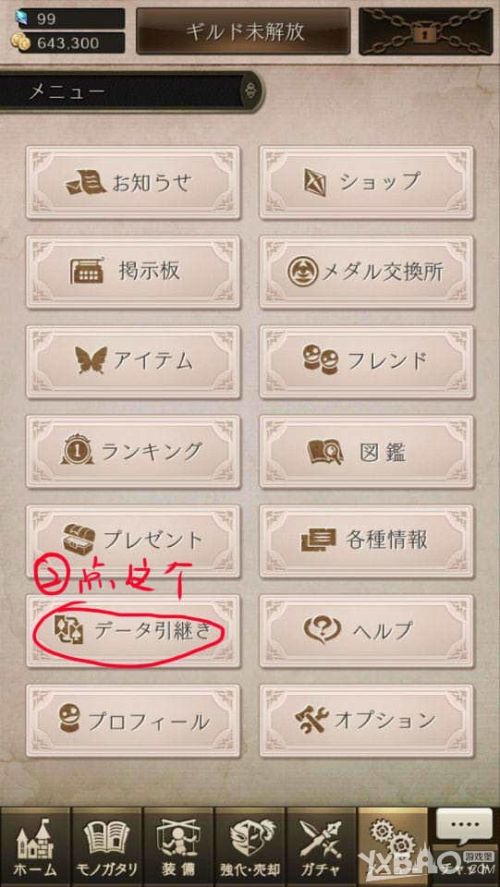
Task: Open the 掲示板 bulletin board button
Action: click(133, 272)
